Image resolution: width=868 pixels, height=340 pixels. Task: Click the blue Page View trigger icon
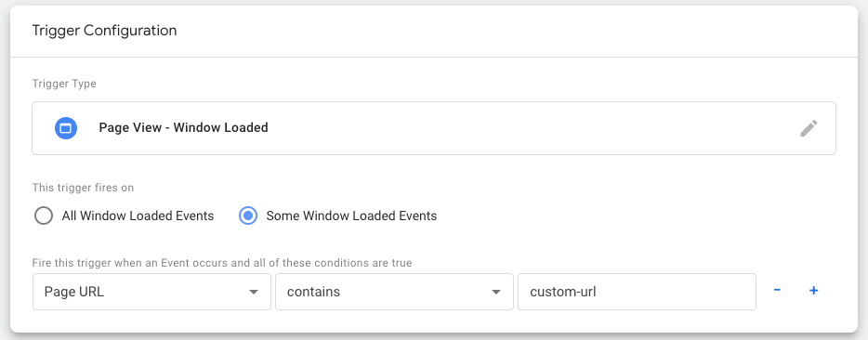coord(65,128)
